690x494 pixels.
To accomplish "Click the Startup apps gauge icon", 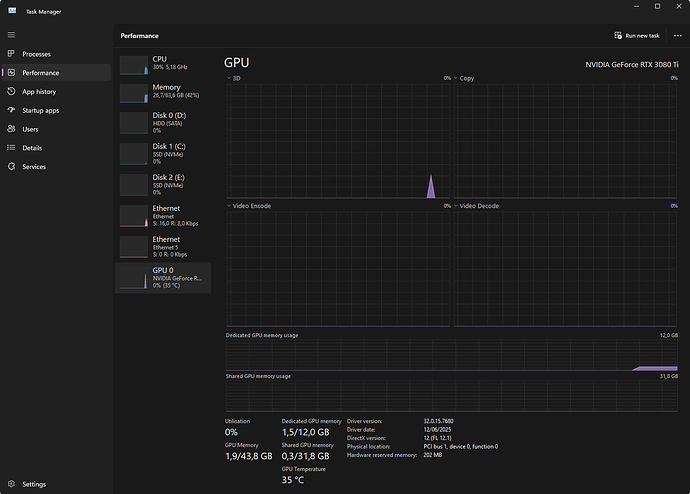I will click(x=11, y=110).
